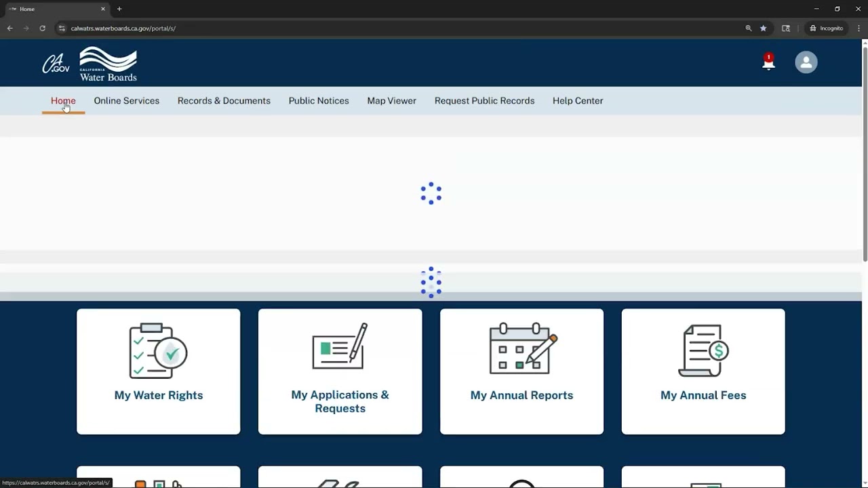The height and width of the screenshot is (488, 868).
Task: Click the My Water Rights clipboard icon
Action: click(158, 350)
